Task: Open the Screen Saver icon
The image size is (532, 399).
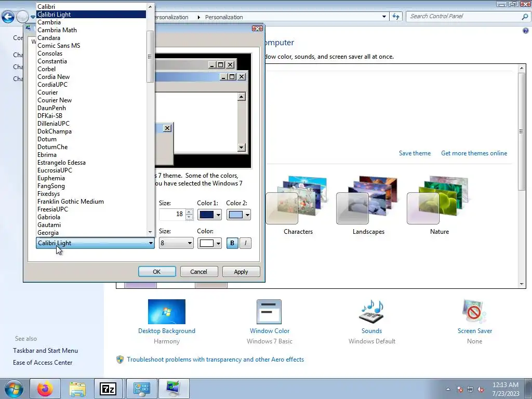Action: (474, 312)
